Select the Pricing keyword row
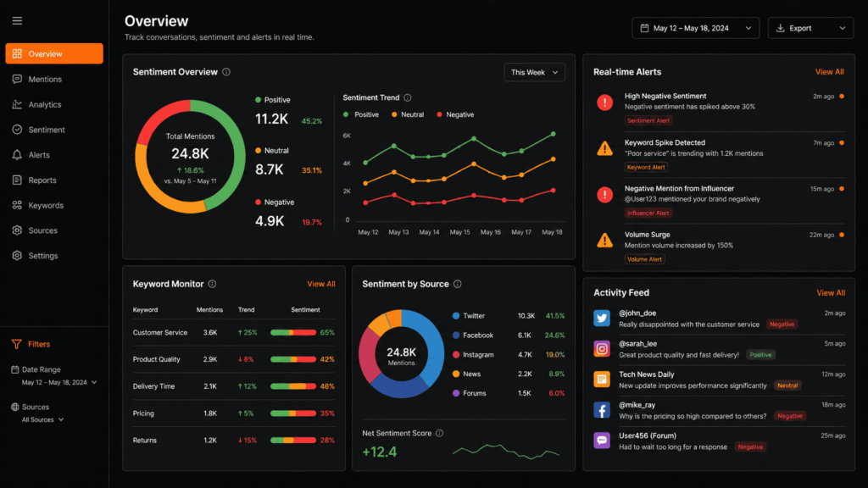868x488 pixels. point(234,413)
